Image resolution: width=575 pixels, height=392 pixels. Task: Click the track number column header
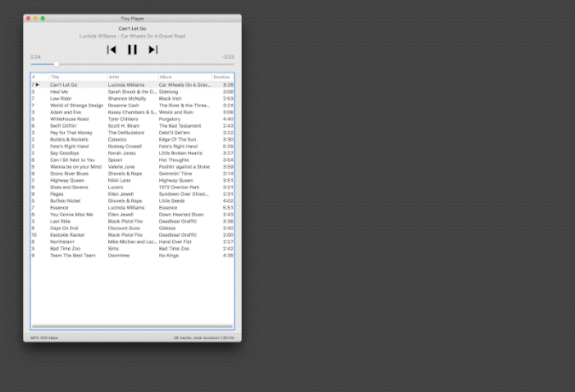(40, 77)
